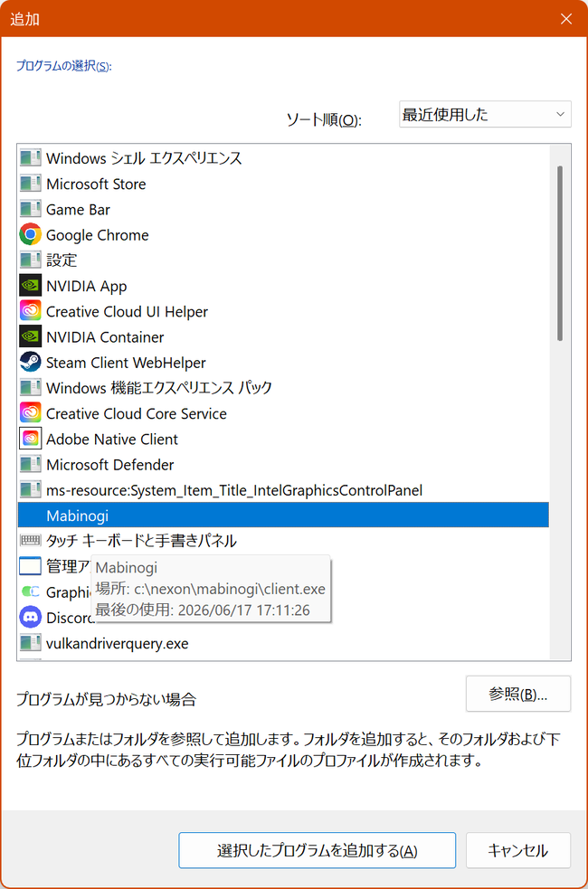Click the Microsoft Defender row icon

coord(30,464)
